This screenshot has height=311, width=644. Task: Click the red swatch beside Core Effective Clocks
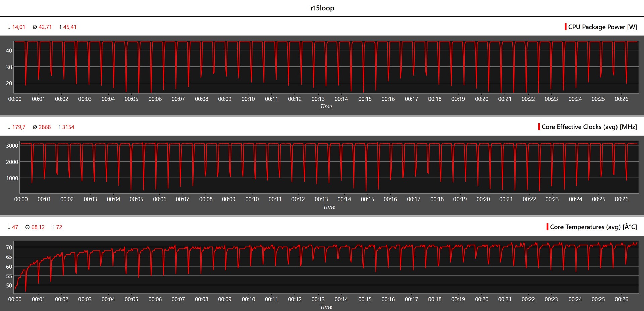(539, 127)
